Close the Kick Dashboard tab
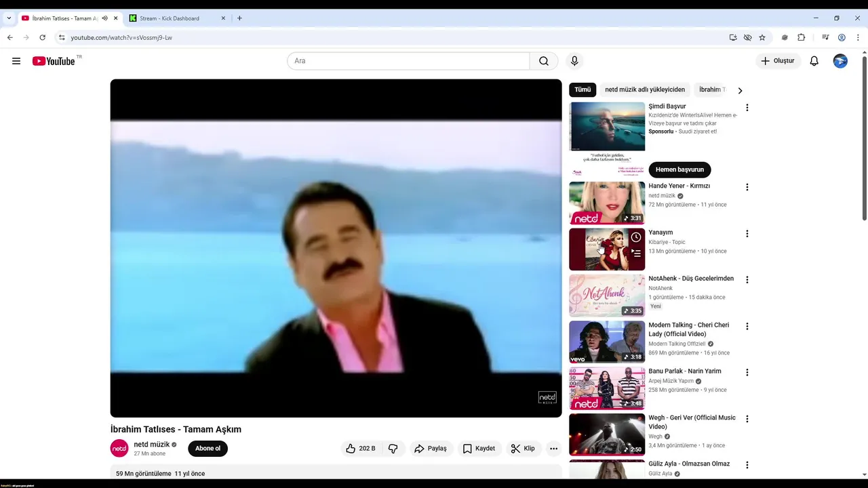Screen dimensions: 868x488 223,18
